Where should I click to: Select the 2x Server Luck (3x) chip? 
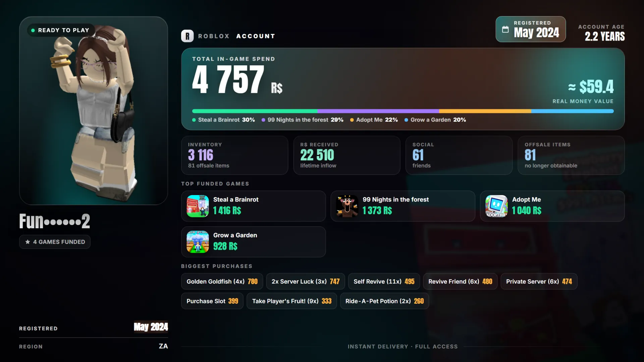306,282
